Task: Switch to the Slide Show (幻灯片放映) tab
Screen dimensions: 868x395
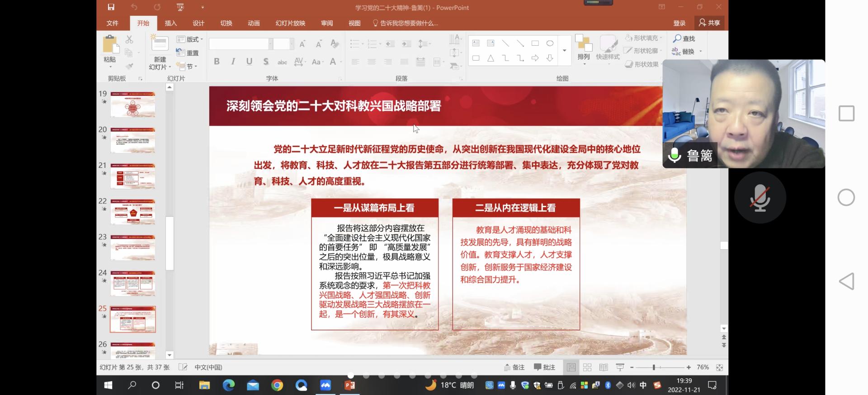Action: [290, 23]
